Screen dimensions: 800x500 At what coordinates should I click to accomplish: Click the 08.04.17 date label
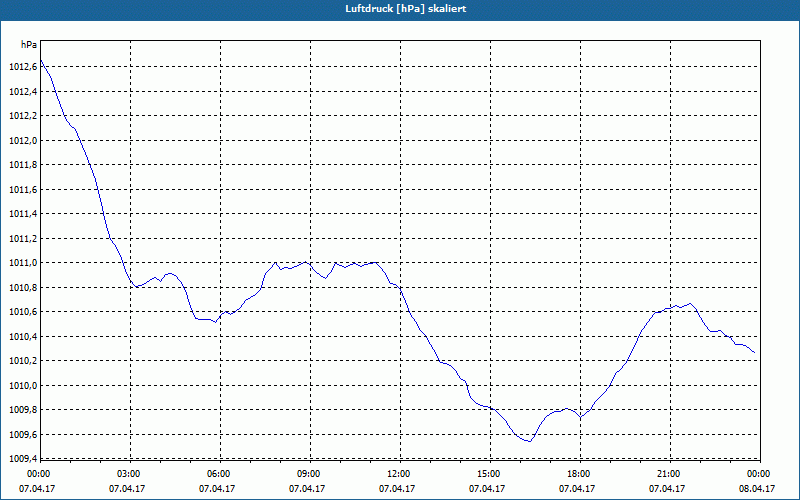pos(757,489)
